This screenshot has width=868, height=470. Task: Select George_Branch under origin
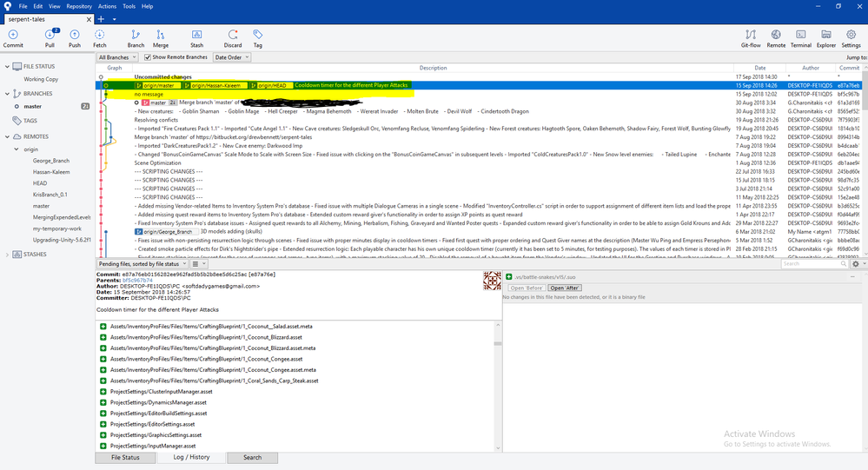point(51,161)
